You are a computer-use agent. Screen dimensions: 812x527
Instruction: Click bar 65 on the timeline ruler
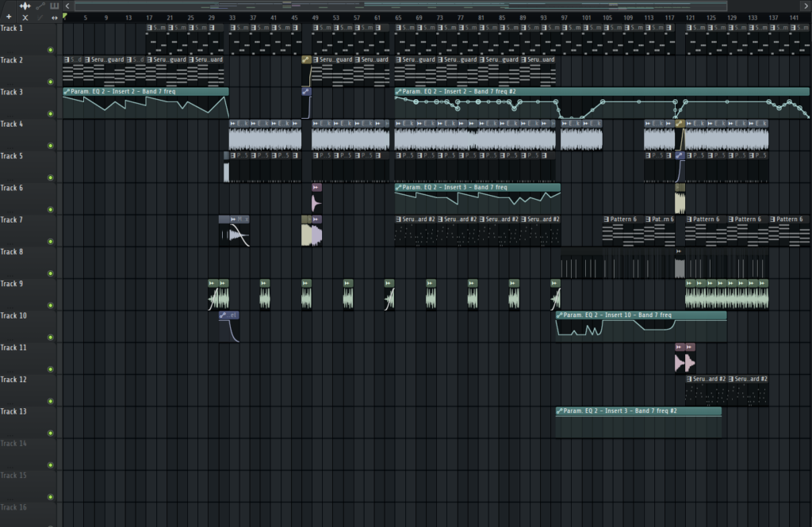tap(398, 17)
